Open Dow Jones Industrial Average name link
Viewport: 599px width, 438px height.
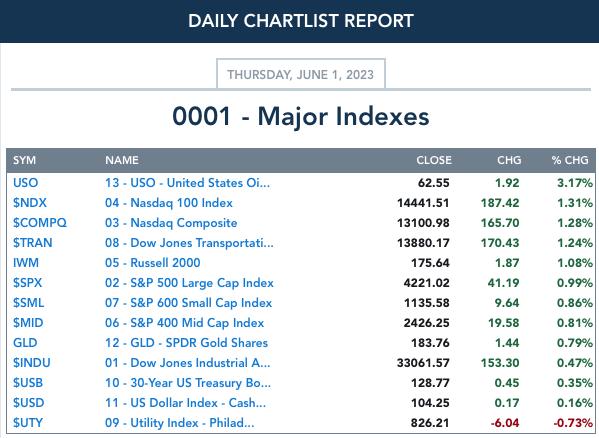click(x=188, y=362)
